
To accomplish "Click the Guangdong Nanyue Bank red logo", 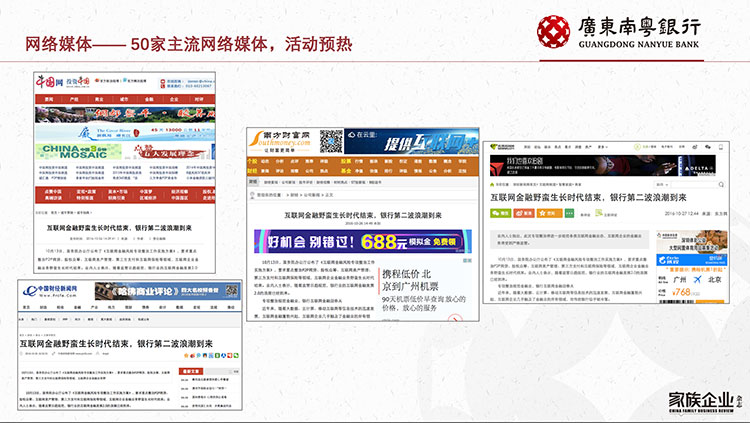I will point(555,30).
